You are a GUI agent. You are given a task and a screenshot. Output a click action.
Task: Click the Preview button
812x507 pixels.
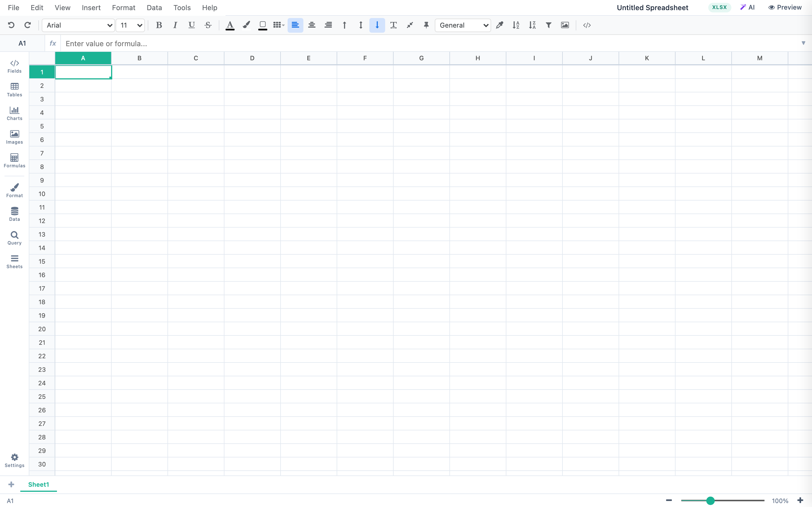[785, 7]
